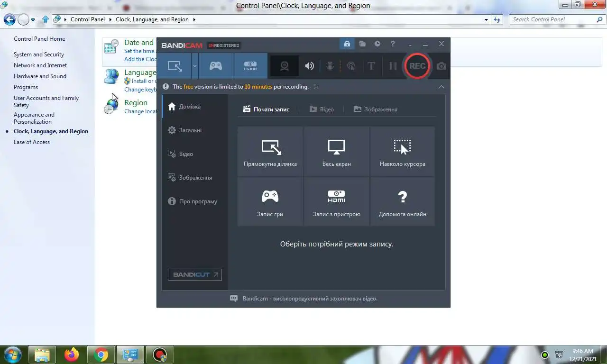The width and height of the screenshot is (607, 364).
Task: Open the Зображення sidebar section
Action: point(195,178)
